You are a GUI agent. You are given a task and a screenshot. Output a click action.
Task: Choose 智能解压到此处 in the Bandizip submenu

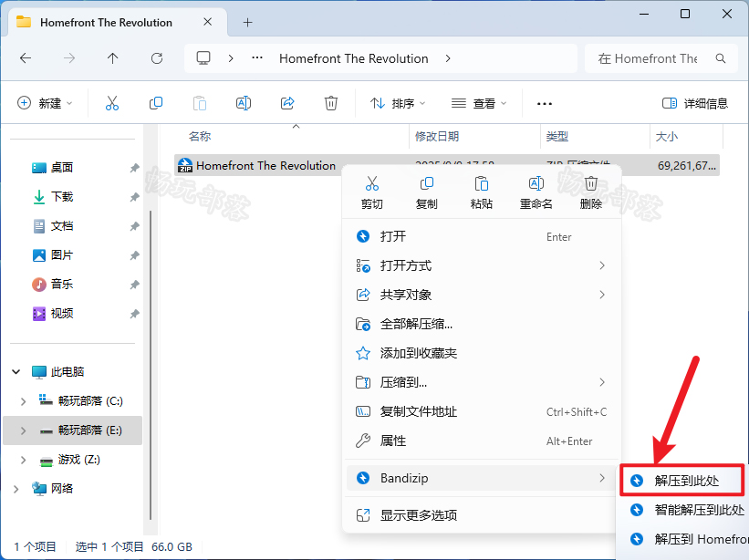686,510
